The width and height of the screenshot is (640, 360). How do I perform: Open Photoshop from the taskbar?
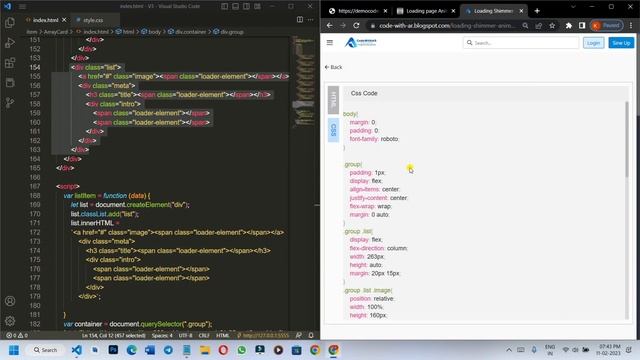tap(113, 350)
